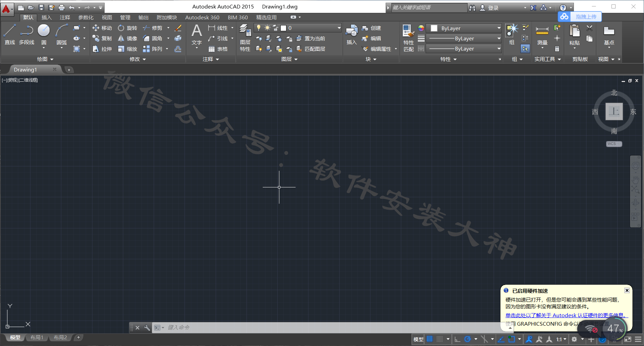Open the 参数化 ribbon tab

point(86,17)
